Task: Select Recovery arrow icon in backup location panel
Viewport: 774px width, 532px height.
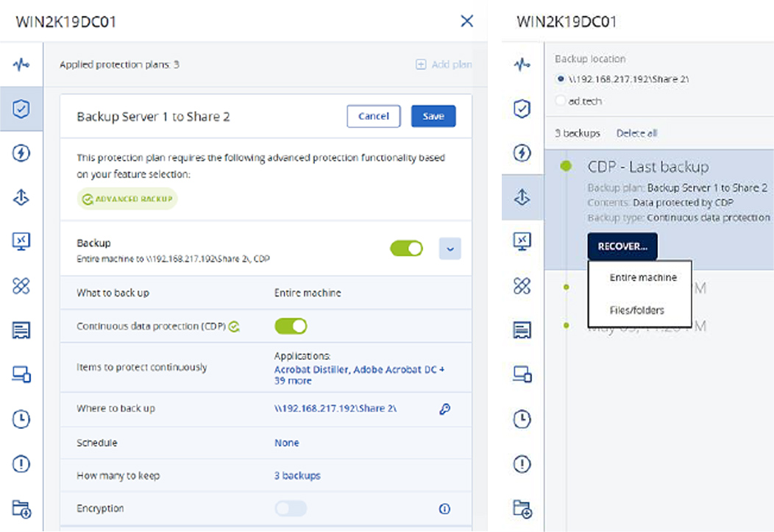Action: tap(522, 197)
